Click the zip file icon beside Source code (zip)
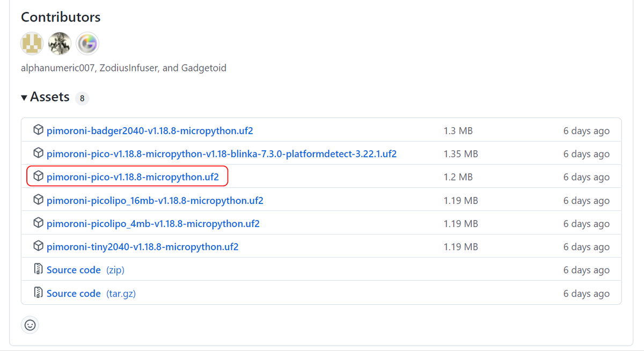The width and height of the screenshot is (644, 351). [x=38, y=269]
